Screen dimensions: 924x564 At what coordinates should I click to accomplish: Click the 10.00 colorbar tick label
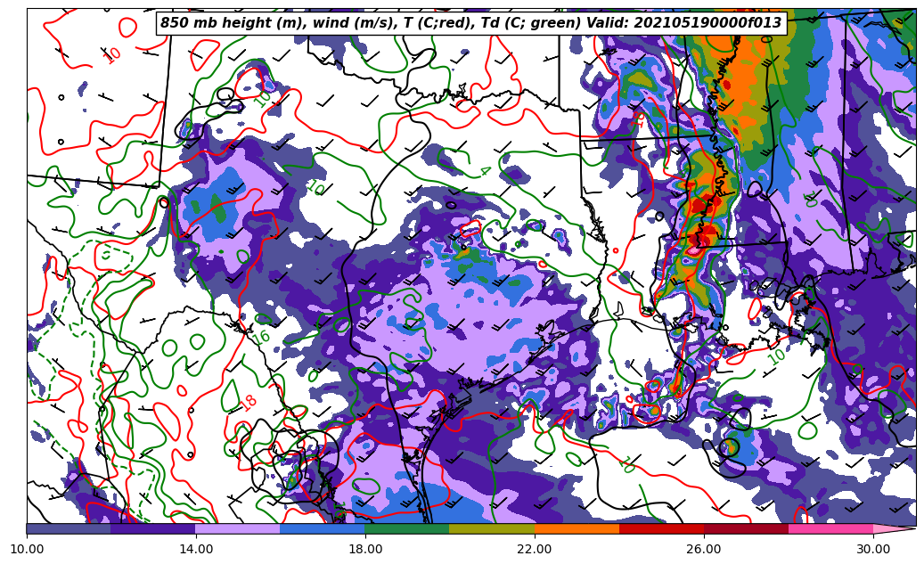27,549
